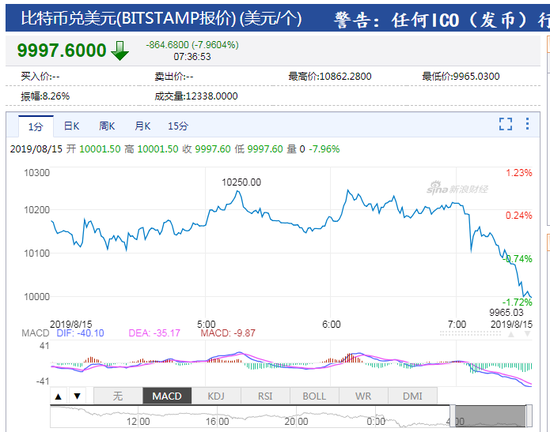Click the down triangle indicator button

[78, 396]
